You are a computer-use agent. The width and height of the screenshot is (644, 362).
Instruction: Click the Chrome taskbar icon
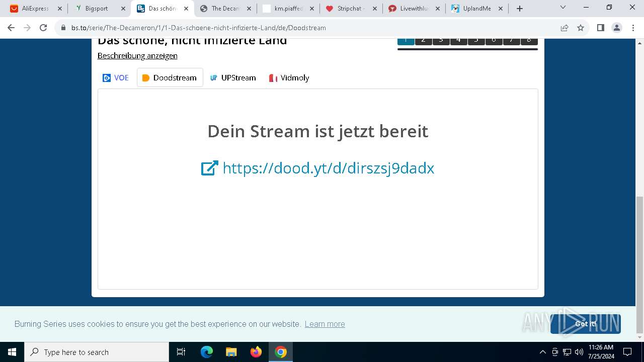[281, 352]
